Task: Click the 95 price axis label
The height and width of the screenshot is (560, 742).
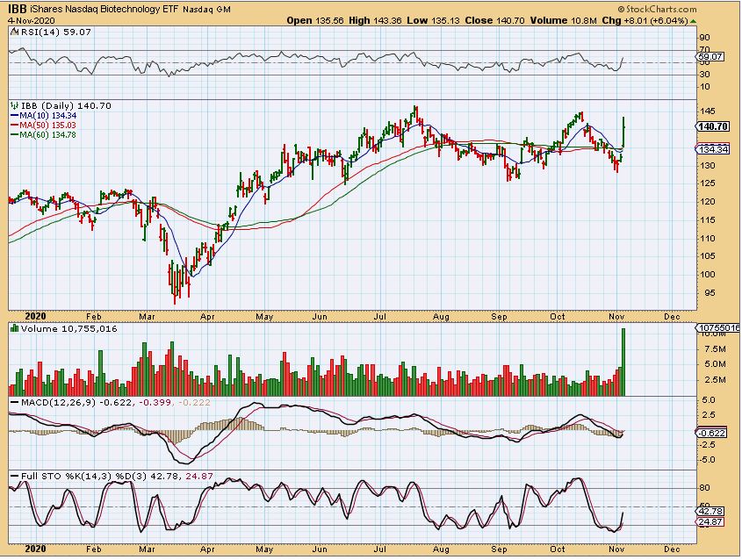Action: 710,293
